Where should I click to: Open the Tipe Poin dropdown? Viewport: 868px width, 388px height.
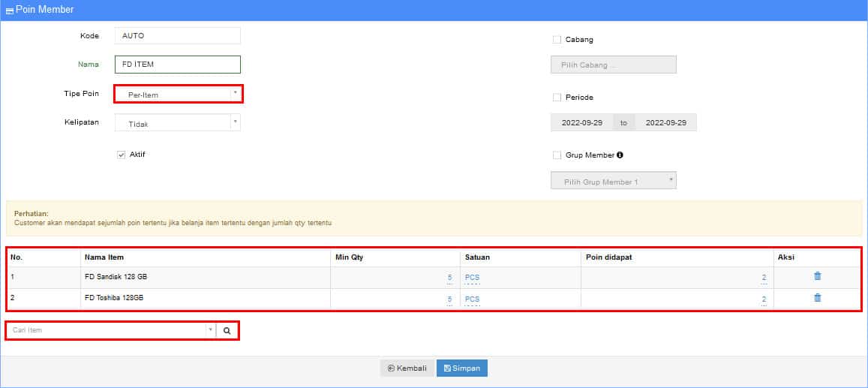pos(178,95)
